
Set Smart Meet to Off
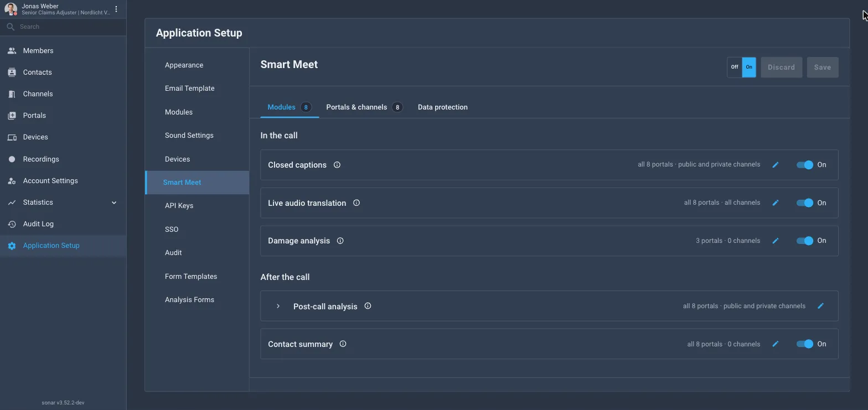[x=735, y=67]
